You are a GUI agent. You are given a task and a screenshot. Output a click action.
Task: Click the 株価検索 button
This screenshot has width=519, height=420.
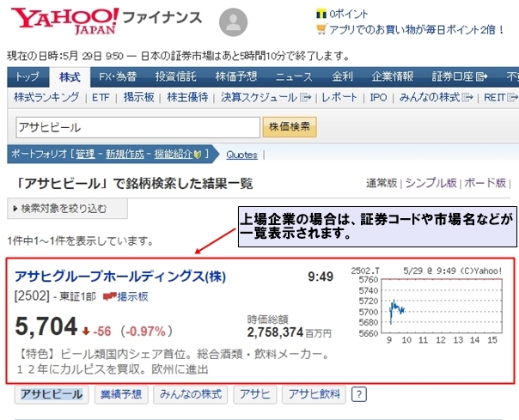tap(290, 127)
